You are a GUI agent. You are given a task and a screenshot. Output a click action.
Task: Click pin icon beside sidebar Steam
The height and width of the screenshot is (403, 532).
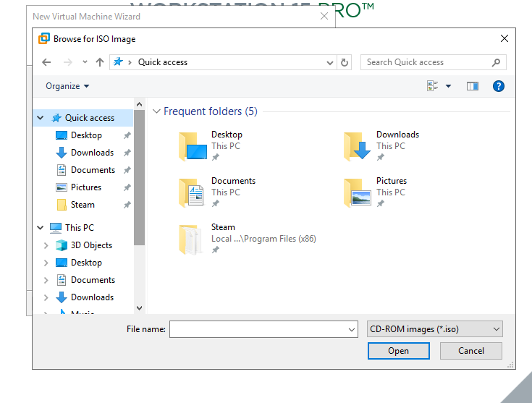point(127,205)
